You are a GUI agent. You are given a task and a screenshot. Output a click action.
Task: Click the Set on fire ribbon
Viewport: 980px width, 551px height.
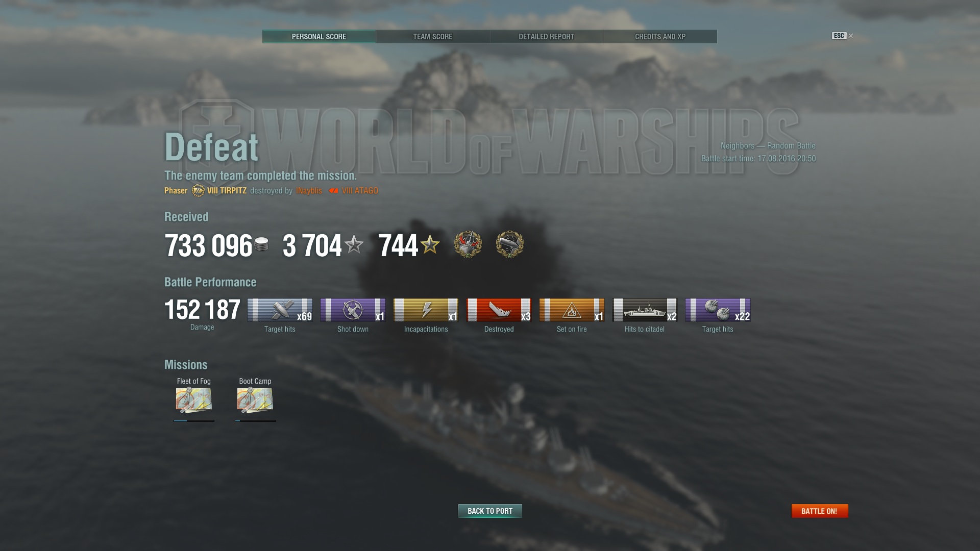pos(572,310)
